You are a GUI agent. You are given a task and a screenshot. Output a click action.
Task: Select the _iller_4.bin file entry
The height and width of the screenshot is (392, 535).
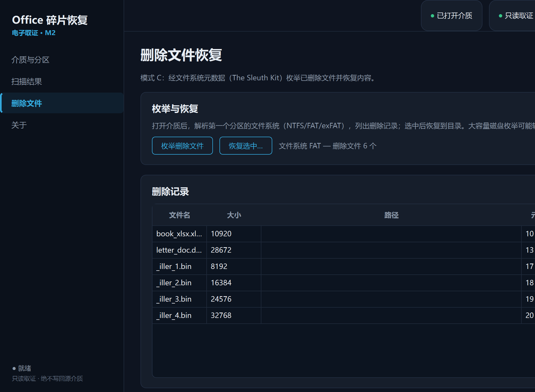pyautogui.click(x=179, y=316)
